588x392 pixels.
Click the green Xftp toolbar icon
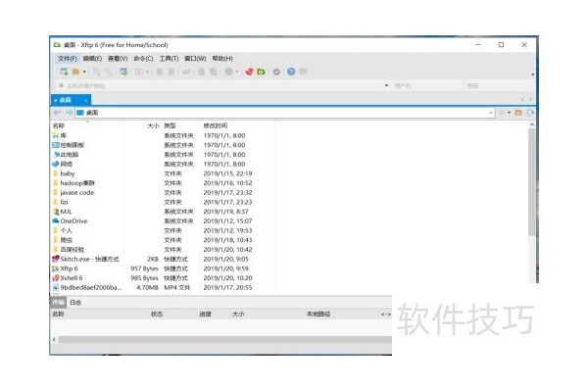261,72
